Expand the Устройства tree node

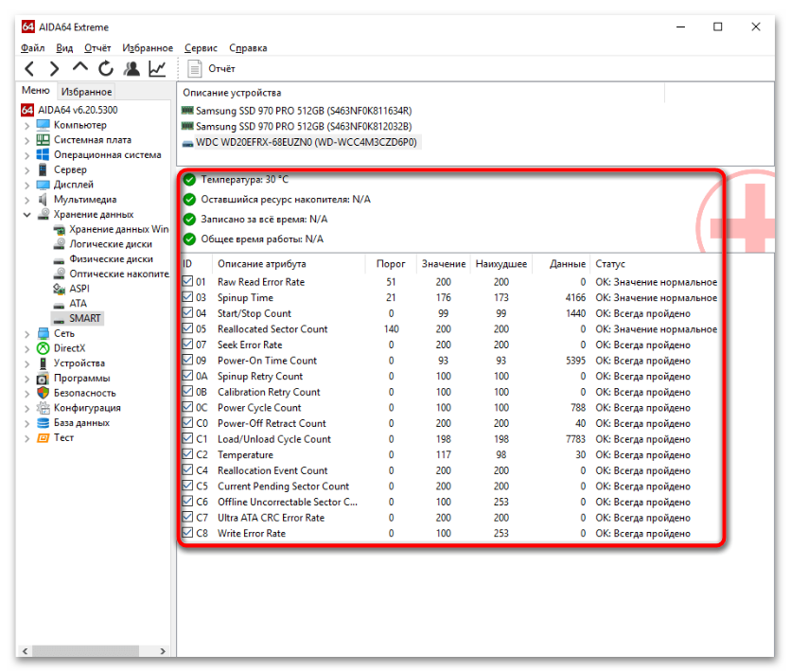[x=27, y=363]
